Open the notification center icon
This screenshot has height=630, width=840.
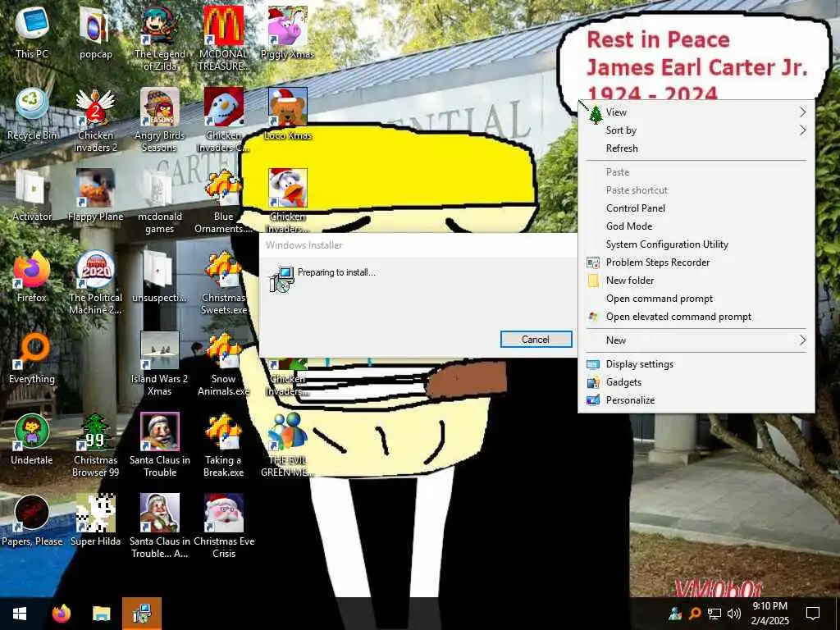tap(813, 614)
